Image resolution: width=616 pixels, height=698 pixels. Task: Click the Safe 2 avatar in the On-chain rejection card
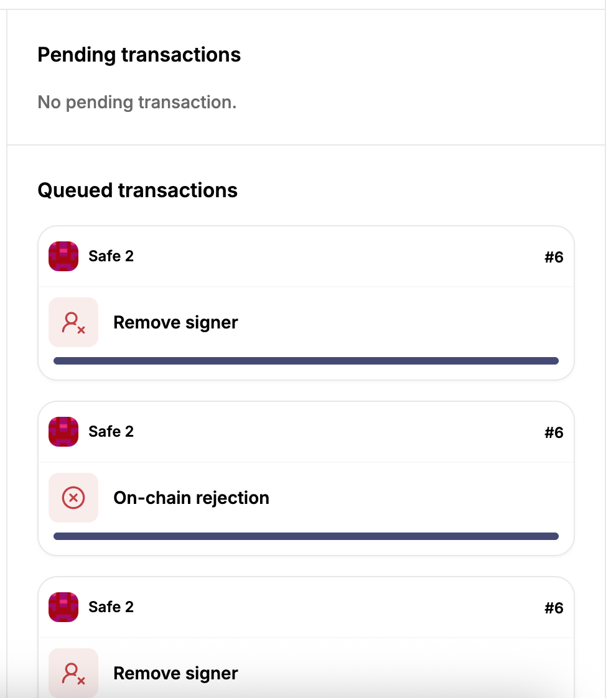tap(63, 432)
